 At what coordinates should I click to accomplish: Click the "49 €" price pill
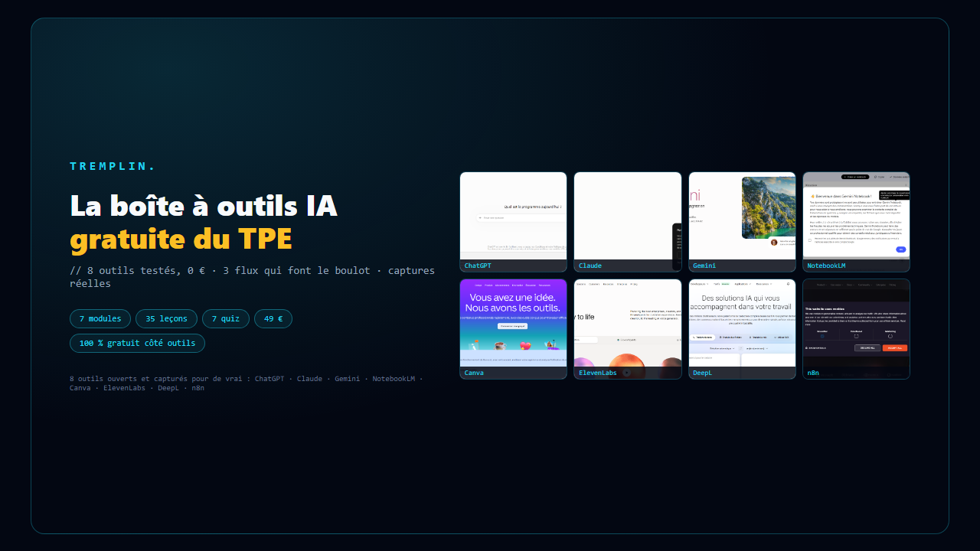pos(273,319)
